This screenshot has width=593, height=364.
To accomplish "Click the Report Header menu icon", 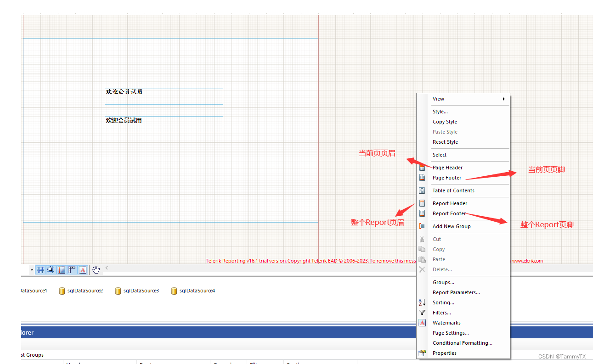I will [x=422, y=203].
